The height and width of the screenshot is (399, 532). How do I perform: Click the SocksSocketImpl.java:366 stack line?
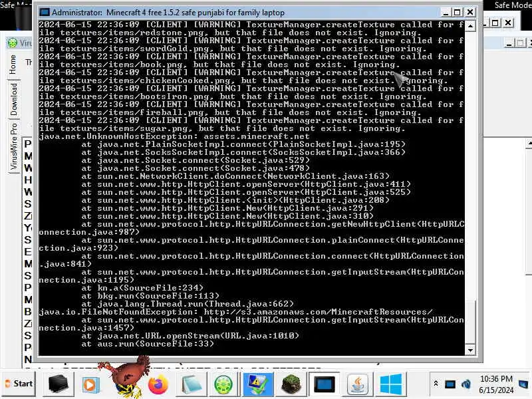243,152
